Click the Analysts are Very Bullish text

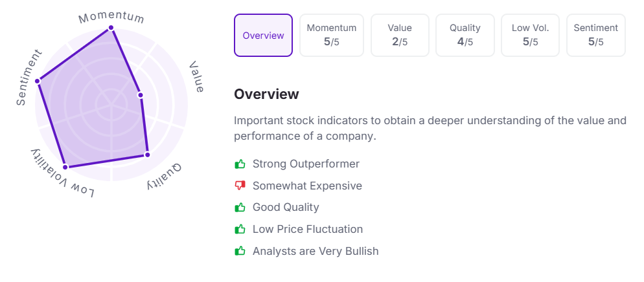click(316, 251)
